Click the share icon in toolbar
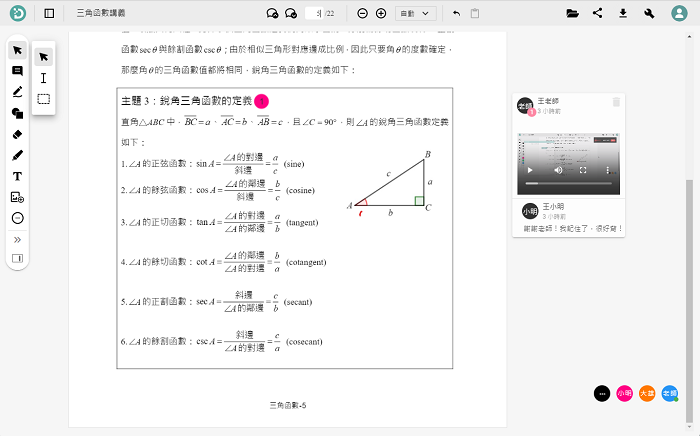Viewport: 700px width, 436px height. click(x=598, y=14)
